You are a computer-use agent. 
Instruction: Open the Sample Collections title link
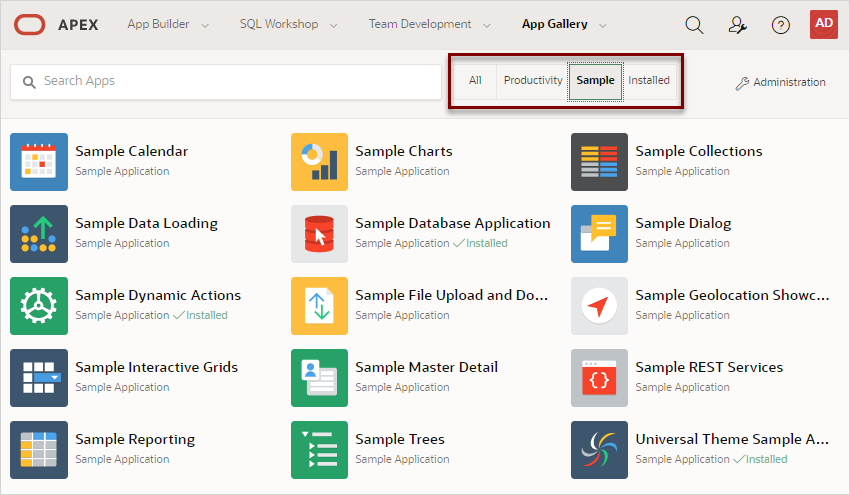(699, 151)
